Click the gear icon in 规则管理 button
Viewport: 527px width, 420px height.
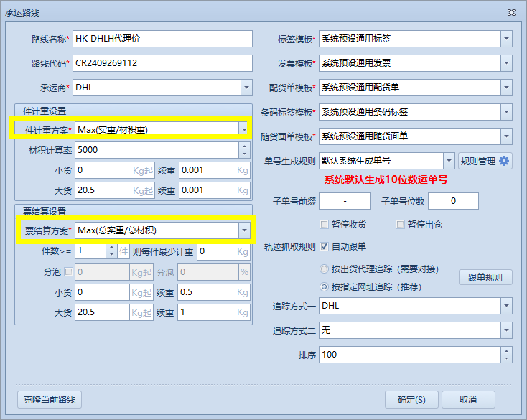[504, 161]
